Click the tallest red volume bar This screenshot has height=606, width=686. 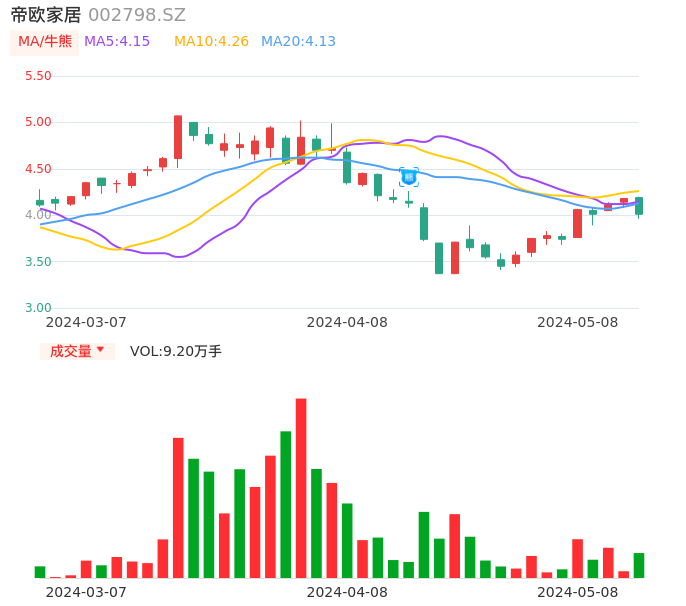tap(301, 488)
